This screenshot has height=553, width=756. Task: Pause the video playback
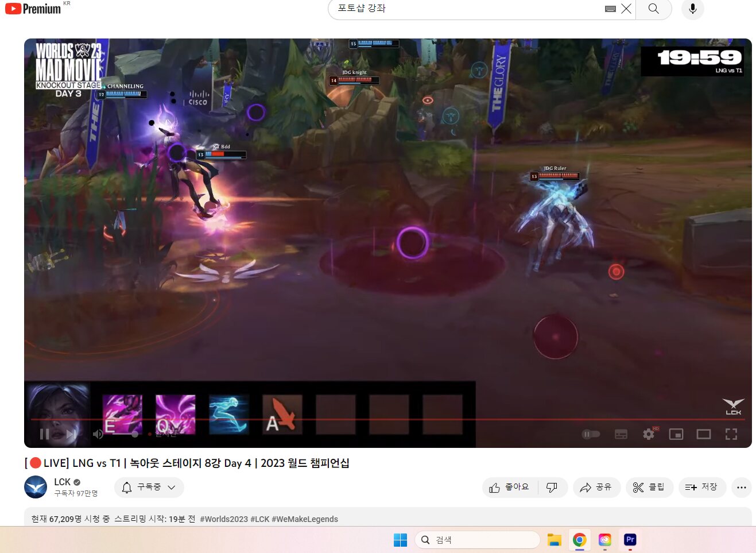click(44, 434)
